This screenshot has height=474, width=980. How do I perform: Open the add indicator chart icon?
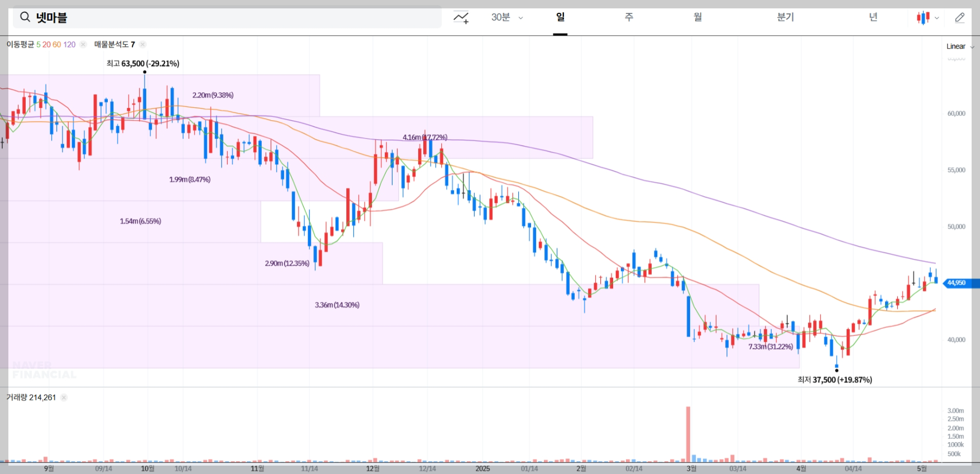(461, 18)
